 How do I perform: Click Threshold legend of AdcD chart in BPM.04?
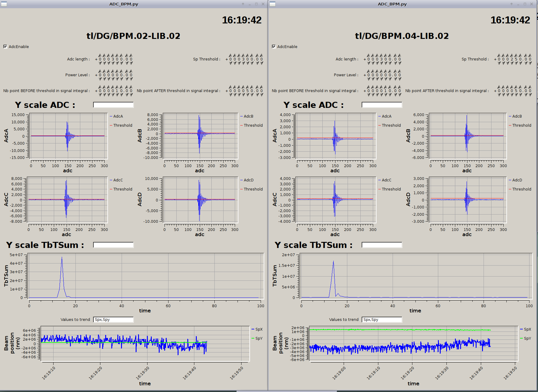(x=521, y=189)
